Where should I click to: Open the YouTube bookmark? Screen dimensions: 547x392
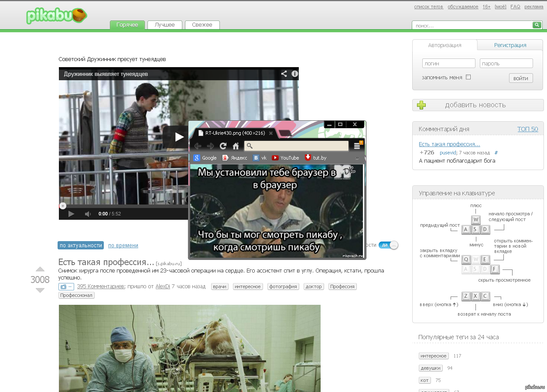286,158
